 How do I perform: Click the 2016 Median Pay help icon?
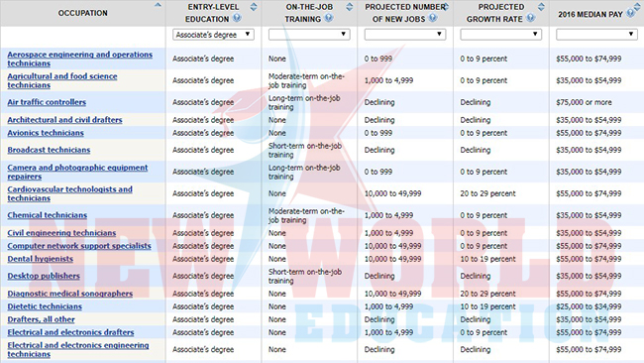630,13
